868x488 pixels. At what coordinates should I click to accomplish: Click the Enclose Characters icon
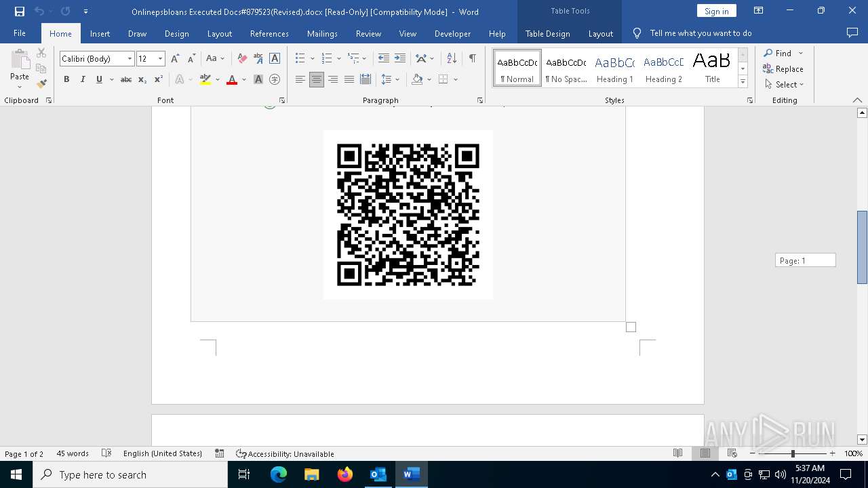[275, 79]
